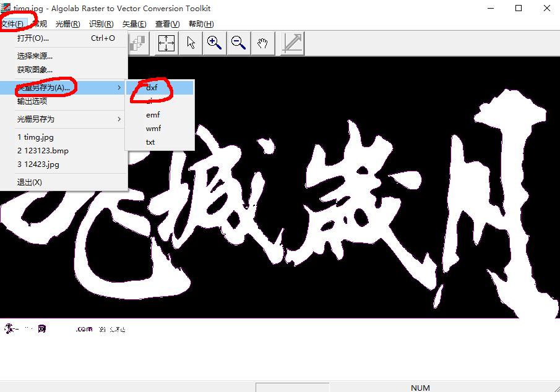Click the page arrangement toolbar icon
This screenshot has width=560, height=392.
137,43
